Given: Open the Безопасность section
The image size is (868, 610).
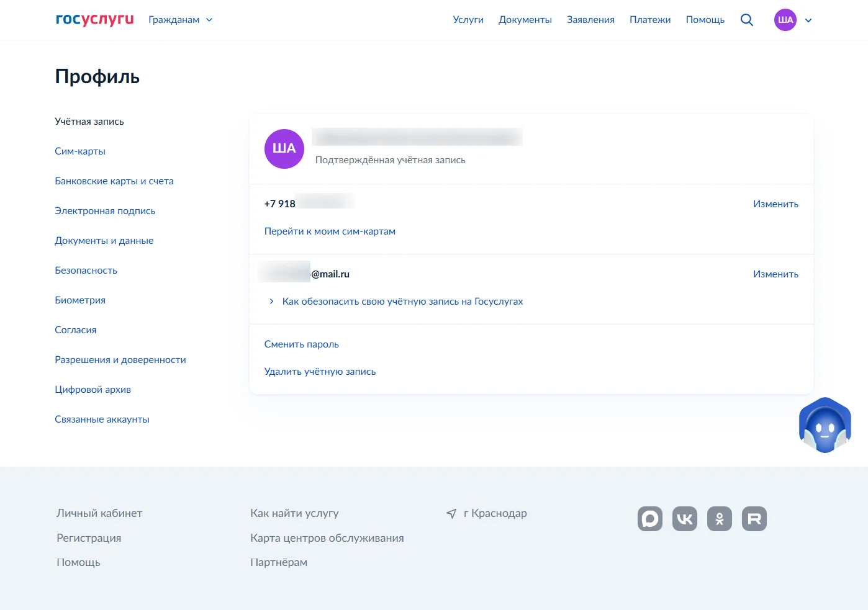Looking at the screenshot, I should pos(86,271).
